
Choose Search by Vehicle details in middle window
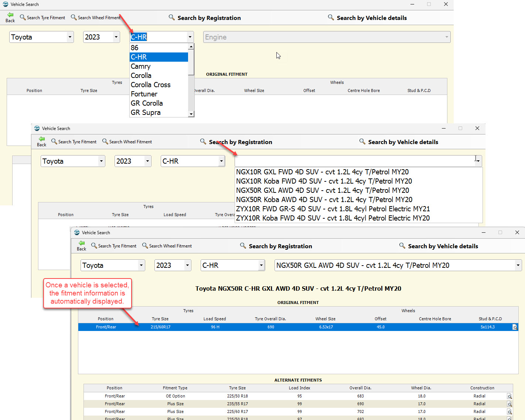point(399,142)
